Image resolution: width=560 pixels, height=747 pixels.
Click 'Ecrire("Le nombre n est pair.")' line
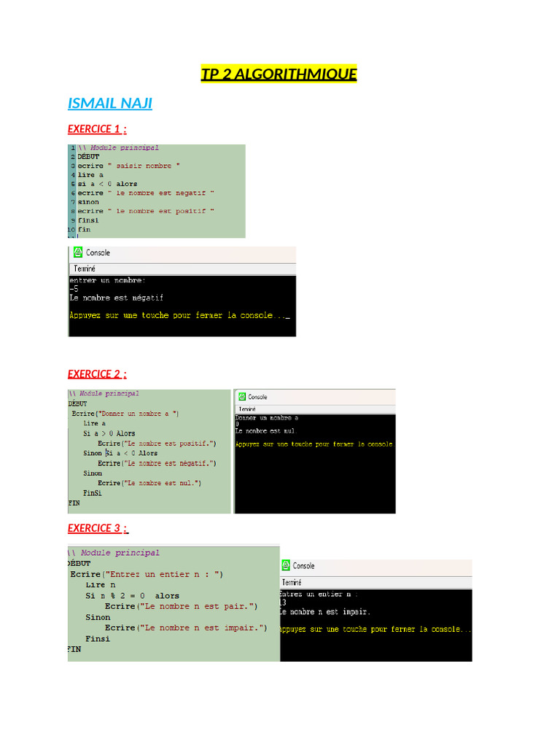pyautogui.click(x=181, y=606)
